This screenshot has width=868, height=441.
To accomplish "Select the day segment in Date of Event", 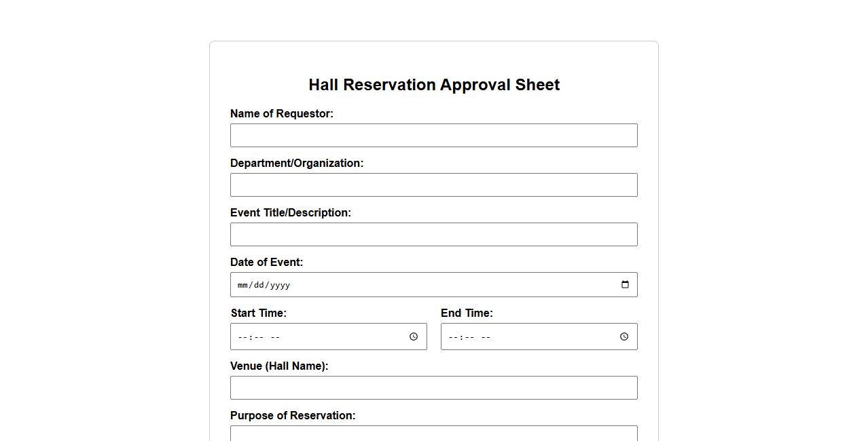I will click(259, 286).
